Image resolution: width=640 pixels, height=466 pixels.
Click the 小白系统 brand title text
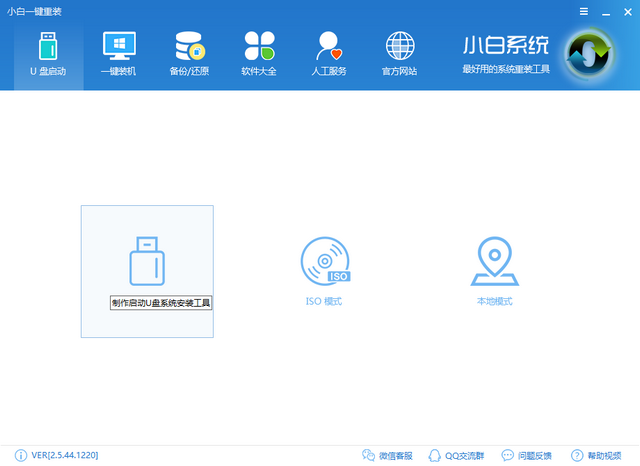[x=505, y=46]
